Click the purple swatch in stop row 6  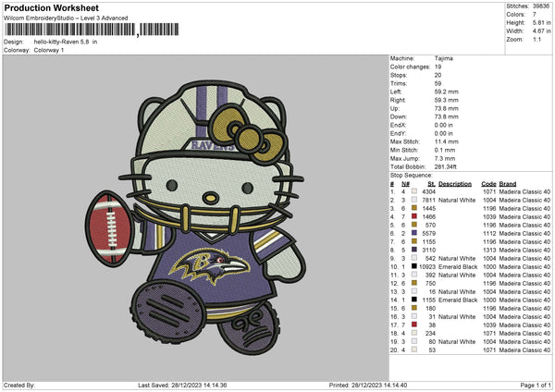click(x=414, y=233)
